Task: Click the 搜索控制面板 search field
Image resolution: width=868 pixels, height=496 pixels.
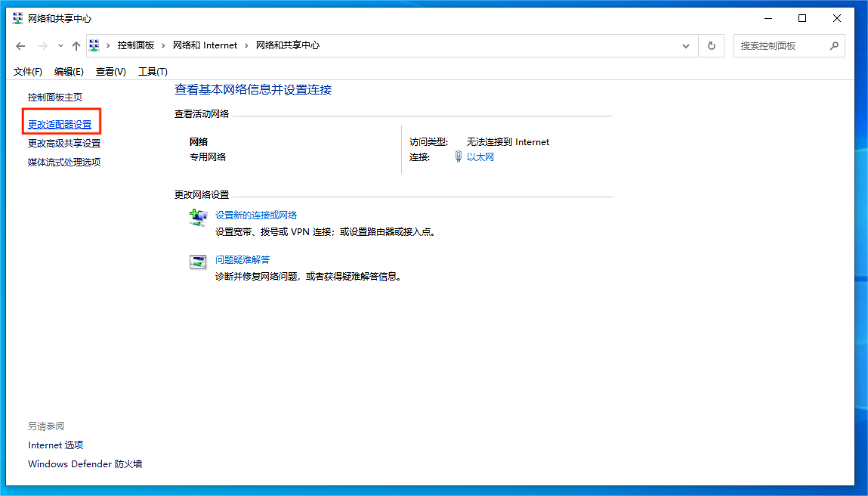Action: coord(780,46)
